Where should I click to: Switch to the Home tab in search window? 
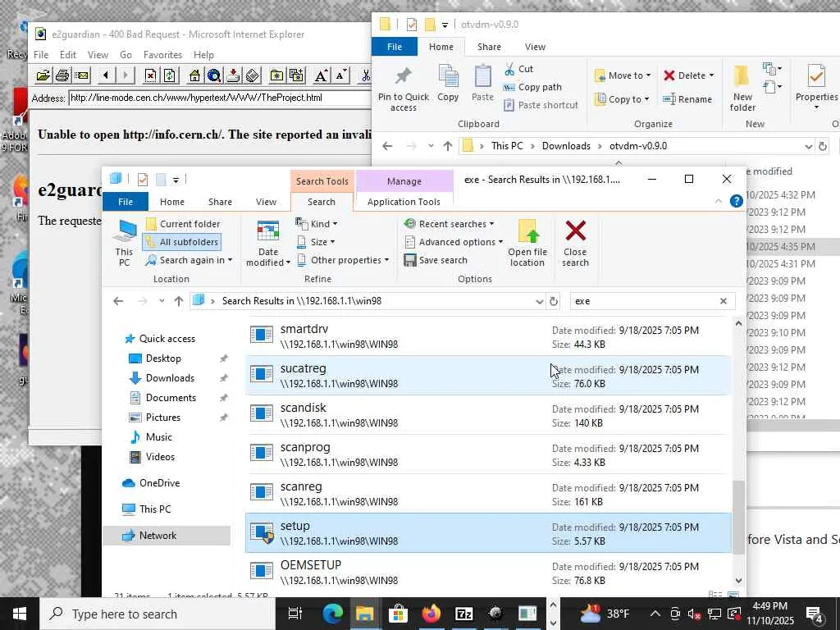click(x=172, y=202)
